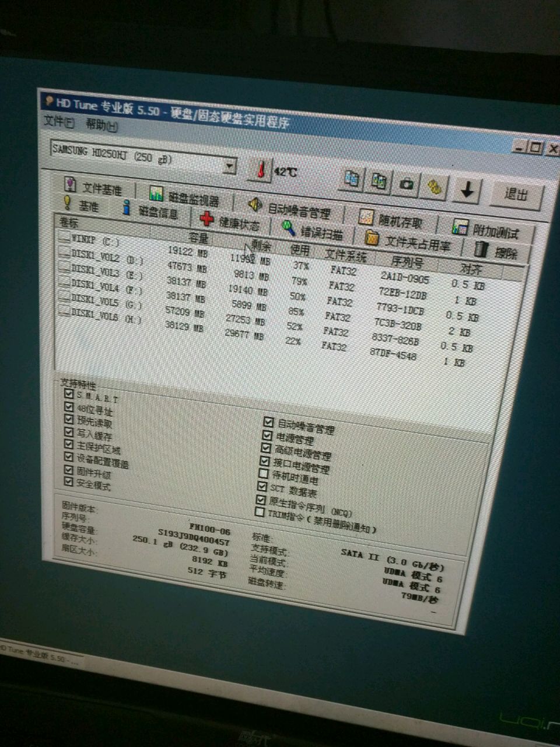Viewport: 560px width, 747px height.
Task: Click the options wrench icon
Action: [435, 187]
